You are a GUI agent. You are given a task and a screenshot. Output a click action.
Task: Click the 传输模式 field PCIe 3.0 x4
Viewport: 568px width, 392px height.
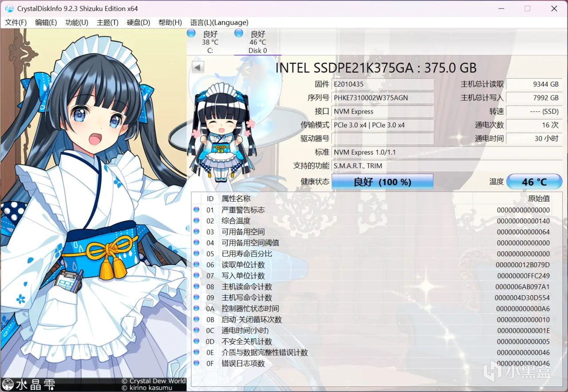pos(383,125)
